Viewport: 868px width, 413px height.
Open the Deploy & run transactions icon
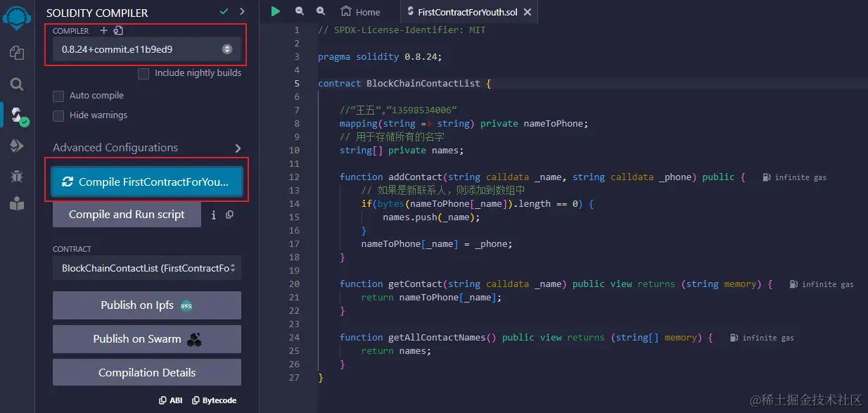pyautogui.click(x=17, y=146)
